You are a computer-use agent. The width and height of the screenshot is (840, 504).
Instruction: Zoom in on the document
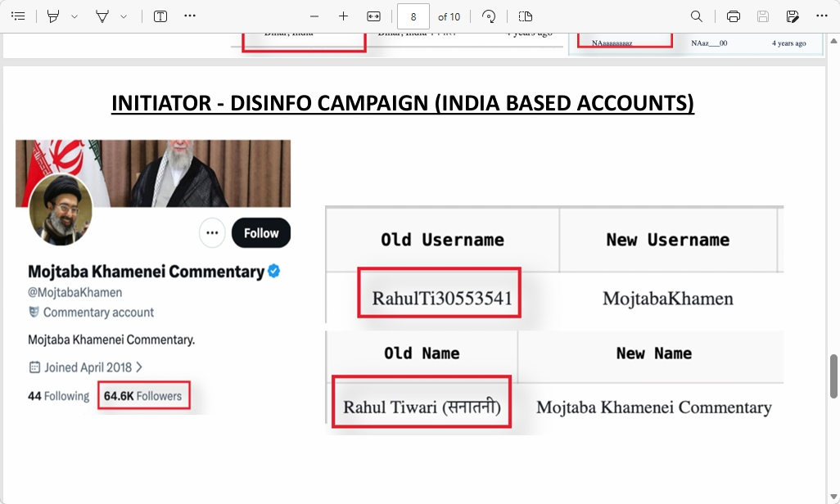point(344,16)
